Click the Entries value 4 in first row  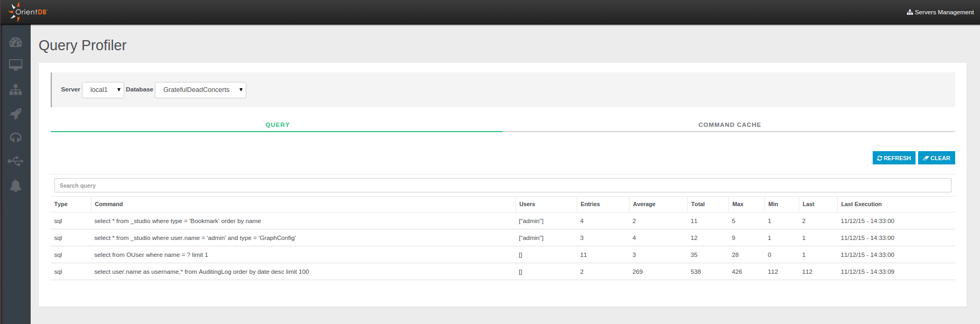click(582, 221)
